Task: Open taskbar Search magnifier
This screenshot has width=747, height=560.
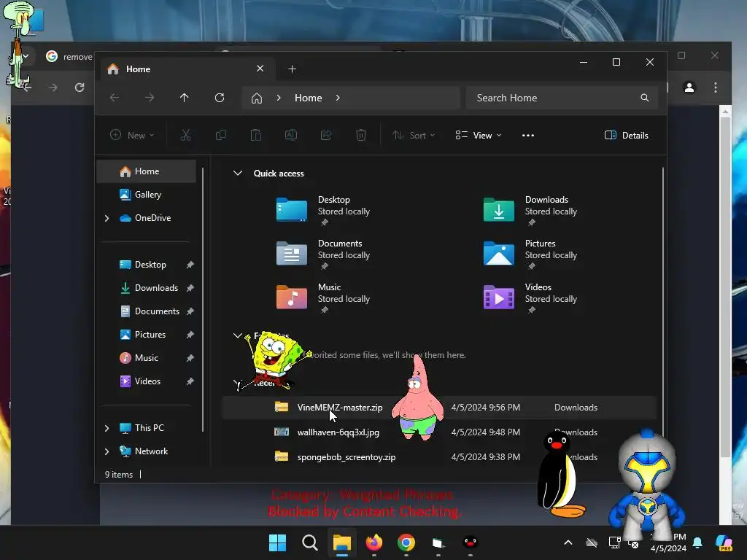Action: pos(309,542)
